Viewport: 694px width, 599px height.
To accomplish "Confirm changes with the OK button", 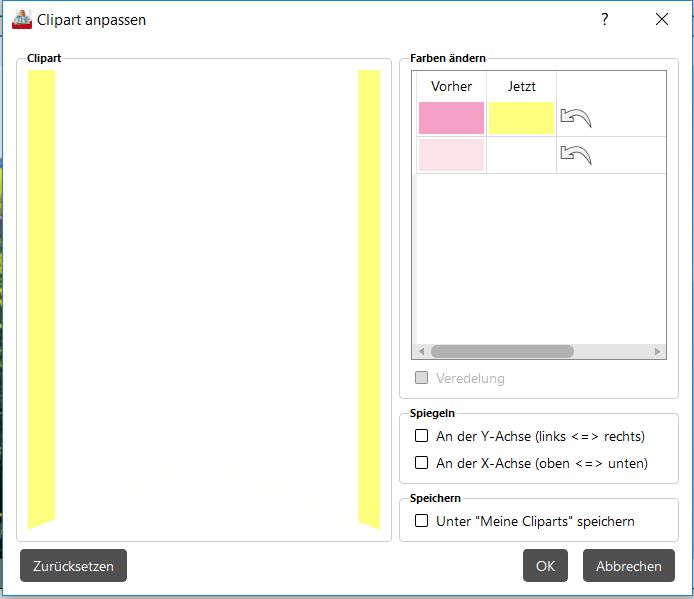I will 545,566.
